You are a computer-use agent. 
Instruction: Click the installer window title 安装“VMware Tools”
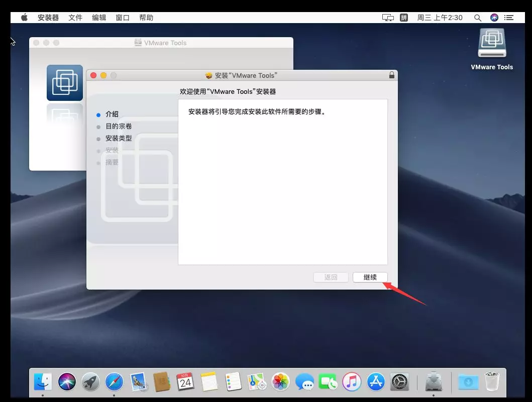pyautogui.click(x=246, y=75)
